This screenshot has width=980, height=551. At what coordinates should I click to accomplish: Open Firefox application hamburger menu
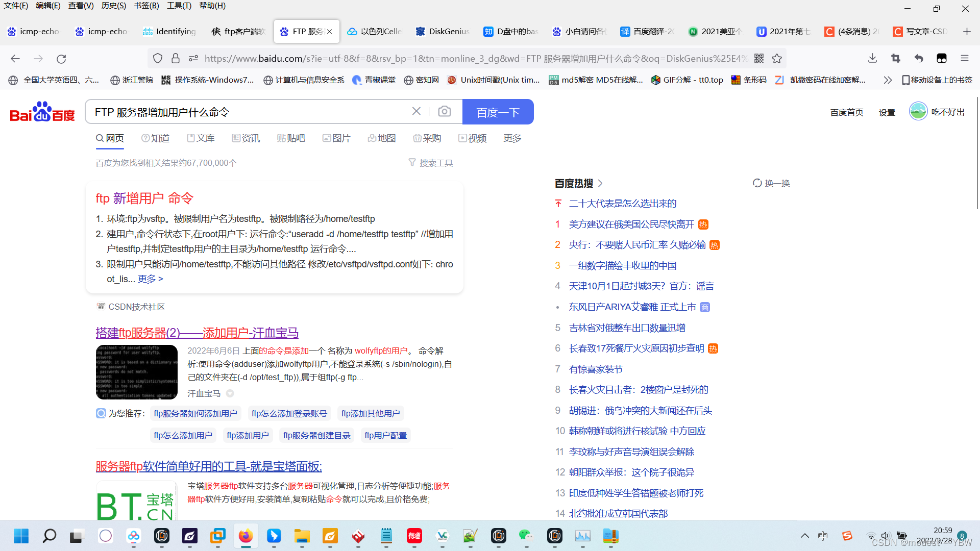tap(964, 59)
